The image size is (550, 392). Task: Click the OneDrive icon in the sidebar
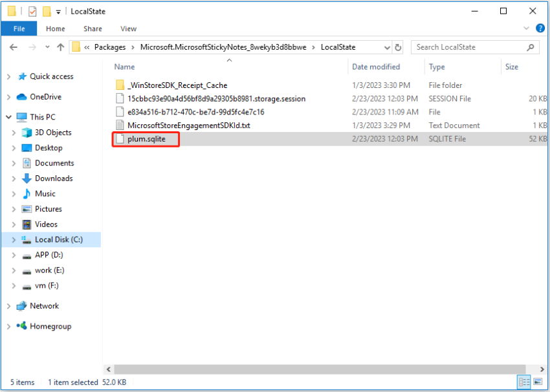21,96
